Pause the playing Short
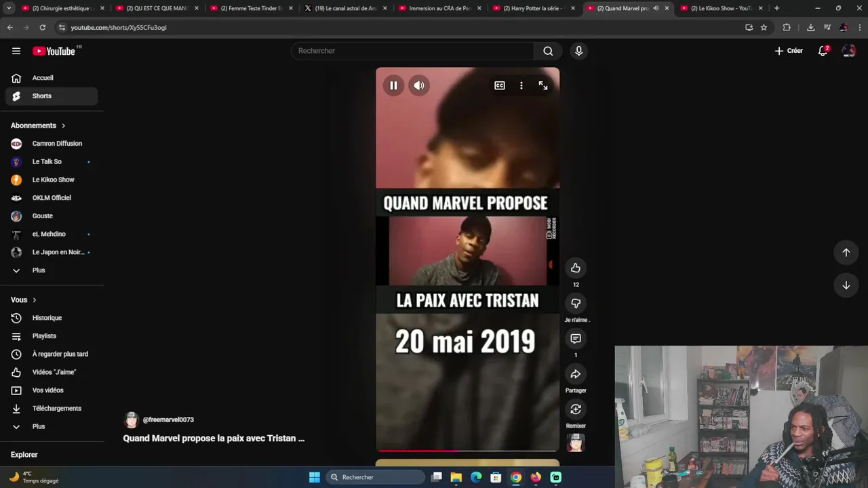Image resolution: width=868 pixels, height=488 pixels. 393,85
